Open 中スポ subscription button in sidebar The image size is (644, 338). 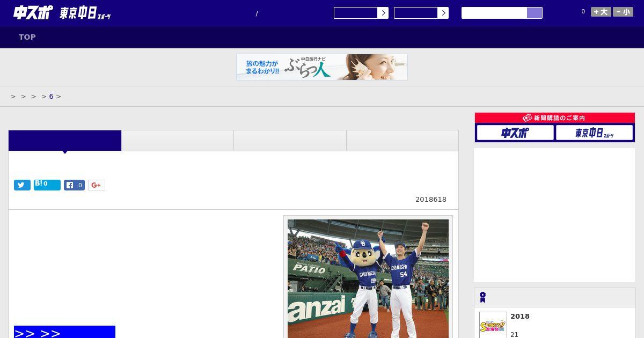[x=515, y=133]
